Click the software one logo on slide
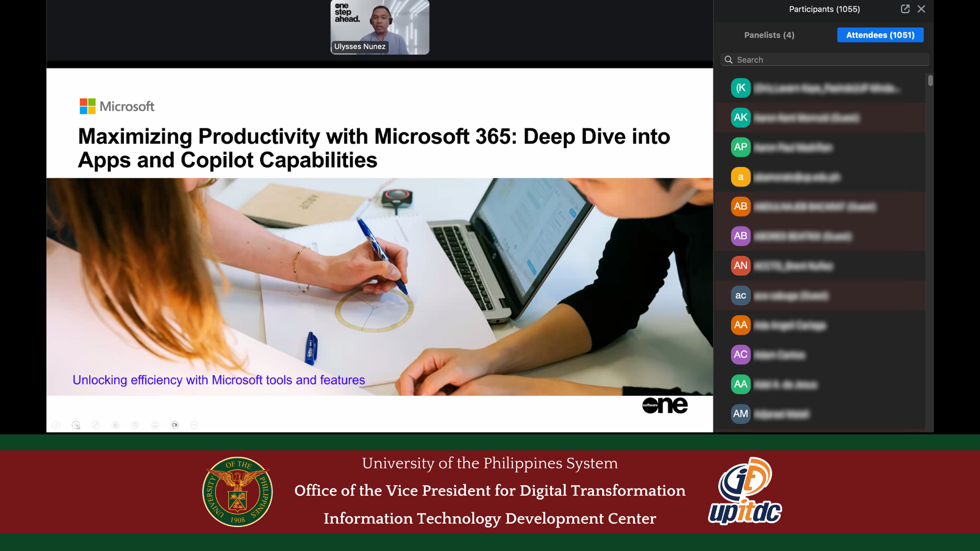Image resolution: width=980 pixels, height=551 pixels. (x=665, y=405)
